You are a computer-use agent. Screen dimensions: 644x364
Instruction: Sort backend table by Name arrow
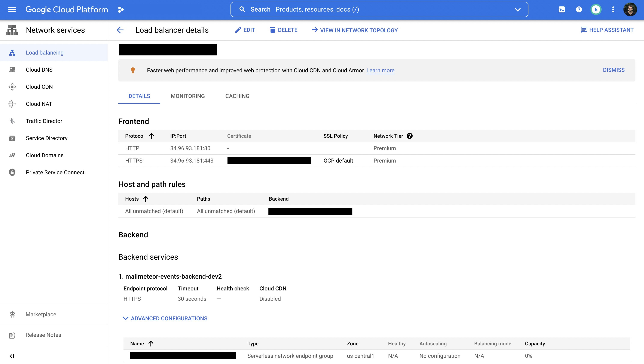point(151,343)
